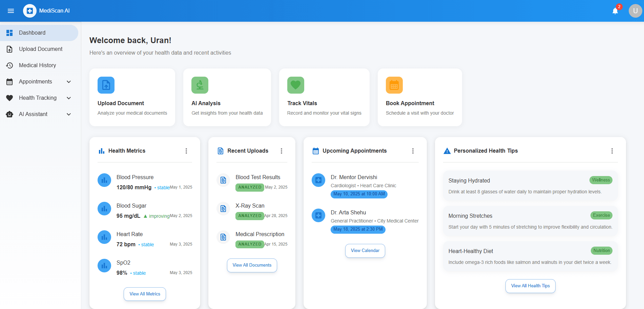Expand the AI Assistant sidebar submenu
The height and width of the screenshot is (309, 644).
coord(69,114)
